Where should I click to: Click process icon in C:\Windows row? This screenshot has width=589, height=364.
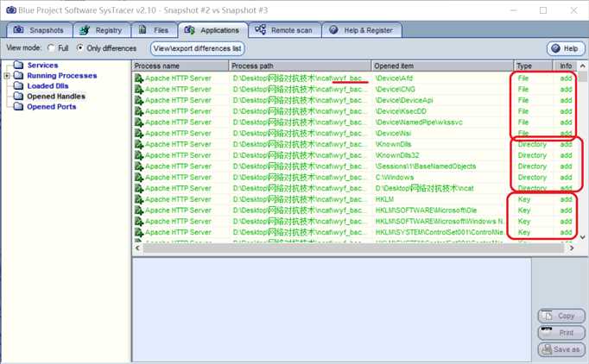[139, 178]
